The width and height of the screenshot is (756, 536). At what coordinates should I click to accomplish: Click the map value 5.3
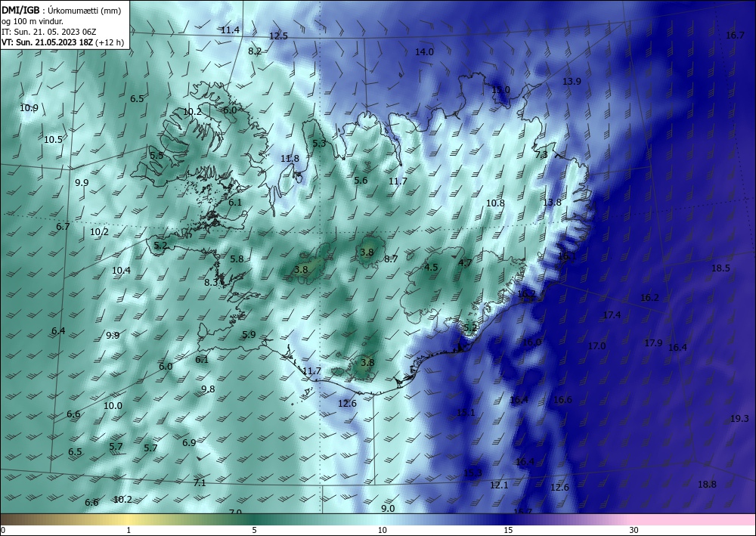(319, 143)
